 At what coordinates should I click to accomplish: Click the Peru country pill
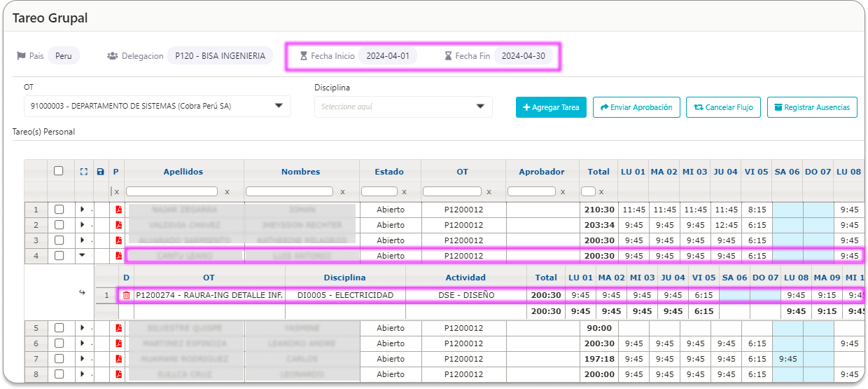[64, 55]
